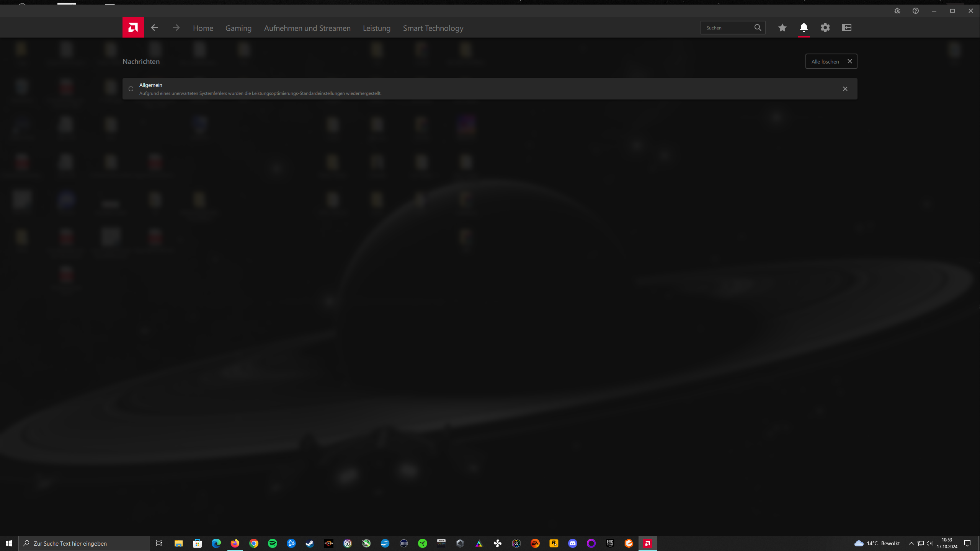Go back with the left arrow

pos(154,28)
